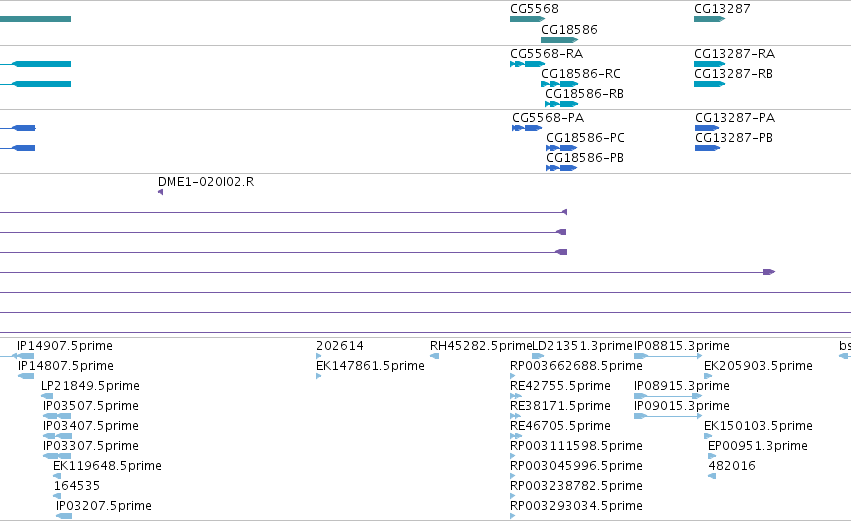This screenshot has height=521, width=851.
Task: Click LD21351.3prime EST
Action: click(538, 356)
